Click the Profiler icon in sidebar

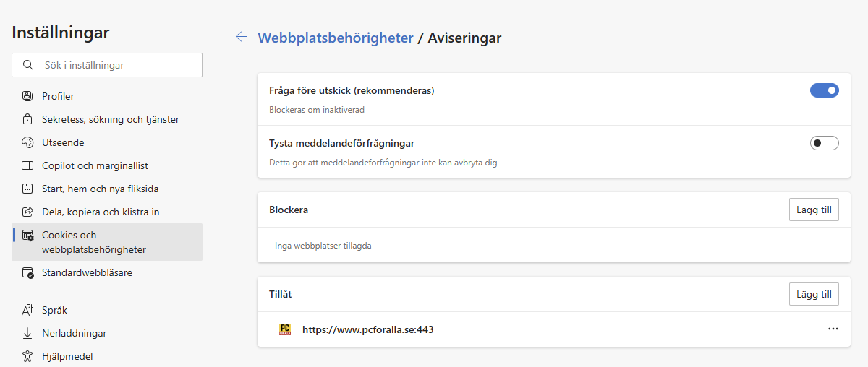[x=28, y=96]
